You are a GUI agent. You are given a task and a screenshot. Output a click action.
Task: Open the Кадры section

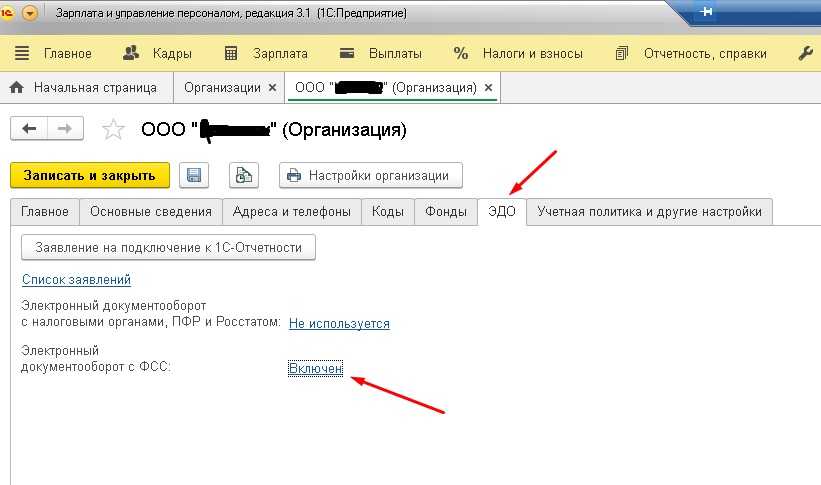[172, 53]
